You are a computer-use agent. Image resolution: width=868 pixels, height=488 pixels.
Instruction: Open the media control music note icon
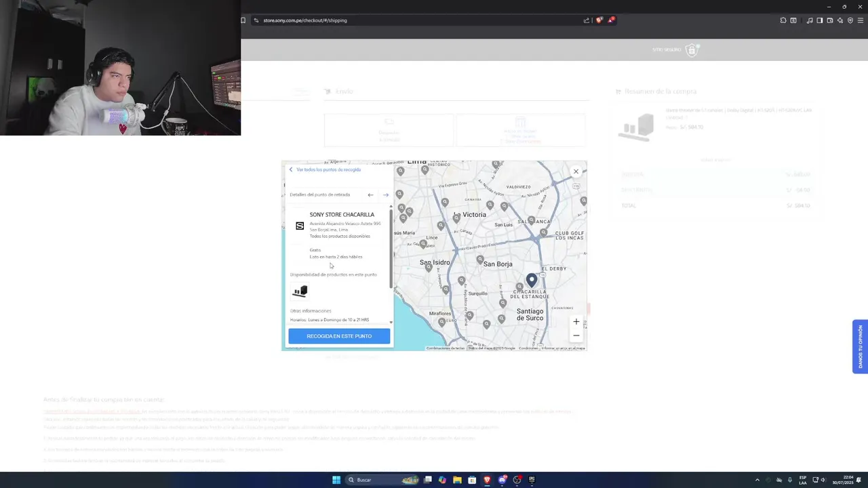tap(810, 20)
